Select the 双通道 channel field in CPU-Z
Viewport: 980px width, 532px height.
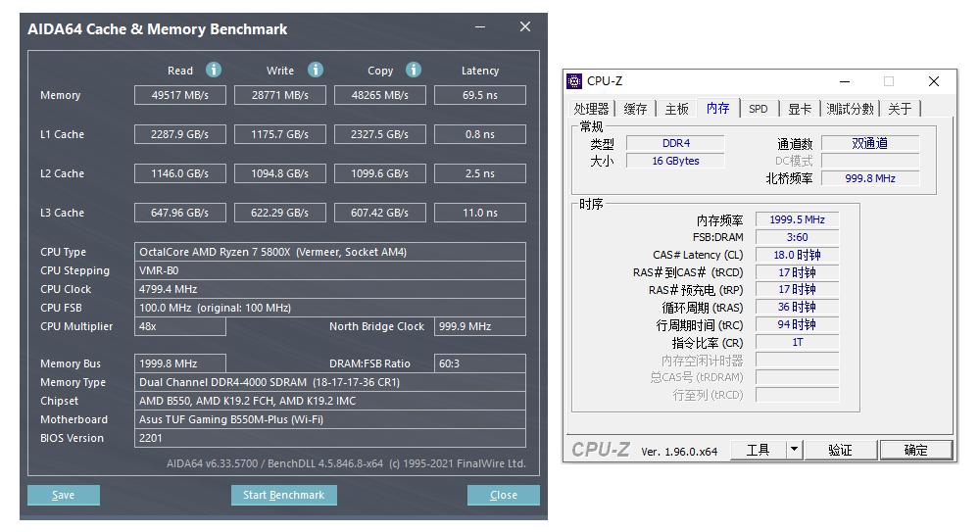pos(870,143)
